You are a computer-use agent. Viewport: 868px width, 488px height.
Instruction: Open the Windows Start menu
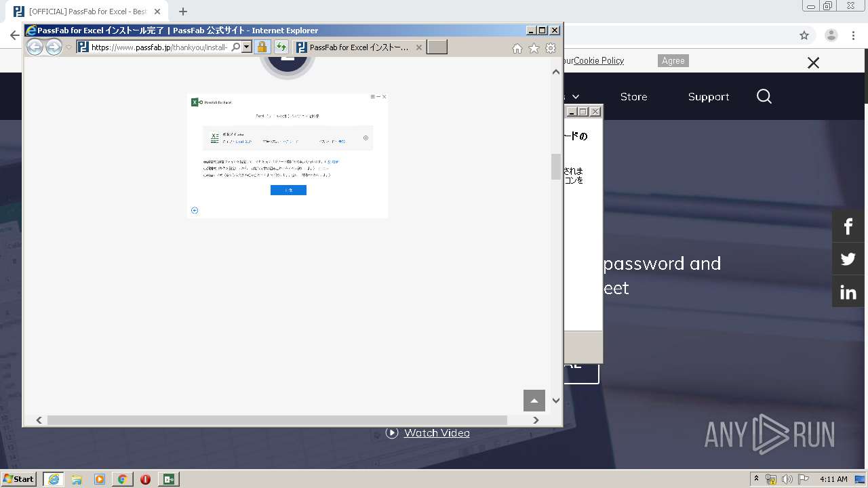[x=19, y=479]
